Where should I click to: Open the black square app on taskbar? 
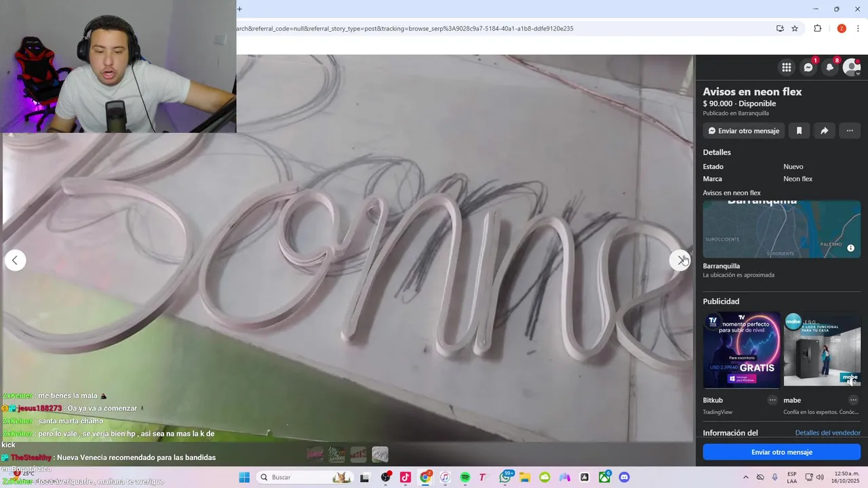click(x=585, y=477)
